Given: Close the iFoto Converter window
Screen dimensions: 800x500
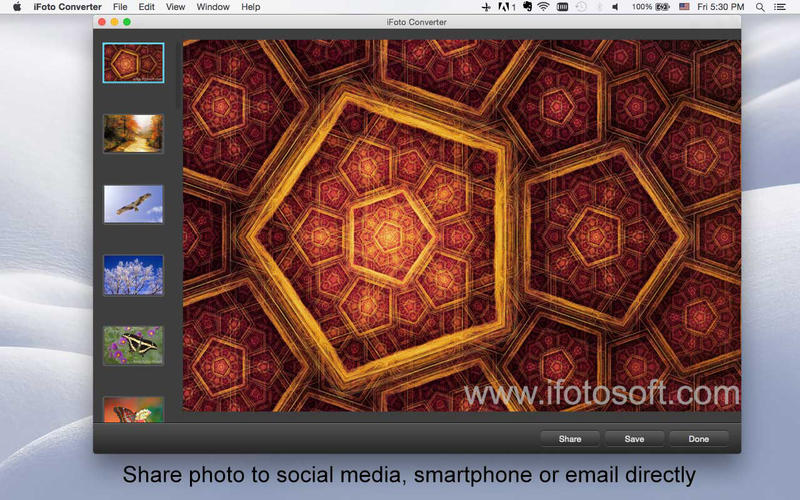Looking at the screenshot, I should 102,22.
